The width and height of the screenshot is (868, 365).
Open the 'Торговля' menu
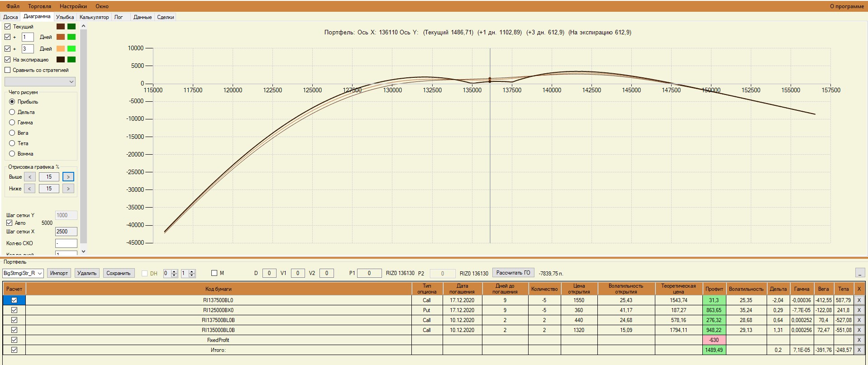(39, 6)
